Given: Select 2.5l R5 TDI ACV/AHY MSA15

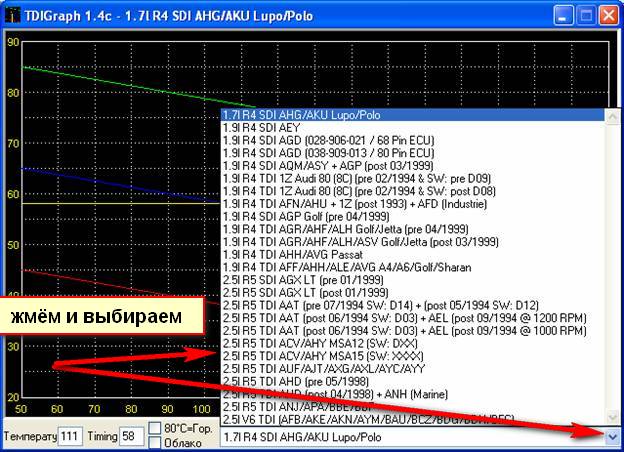Looking at the screenshot, I should (412, 356).
